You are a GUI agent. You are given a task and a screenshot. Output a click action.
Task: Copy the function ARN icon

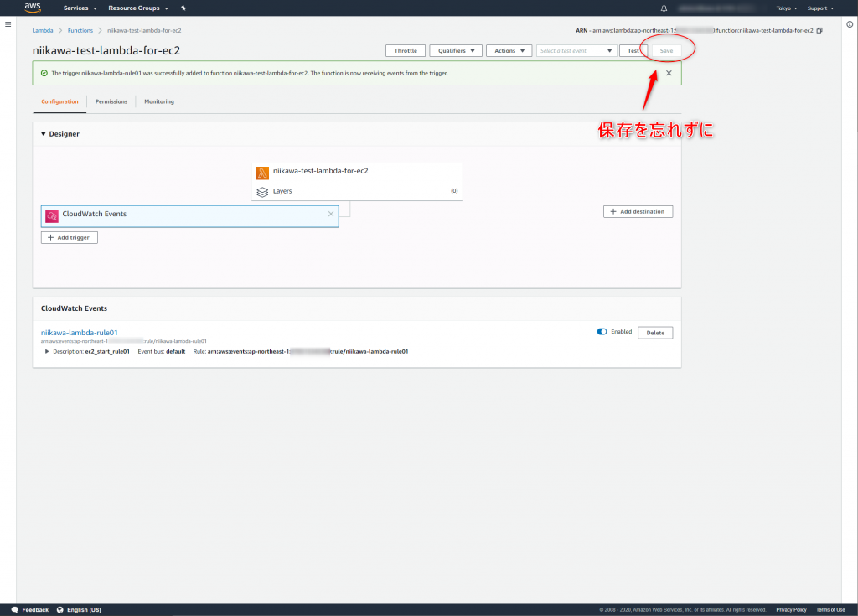pyautogui.click(x=819, y=31)
